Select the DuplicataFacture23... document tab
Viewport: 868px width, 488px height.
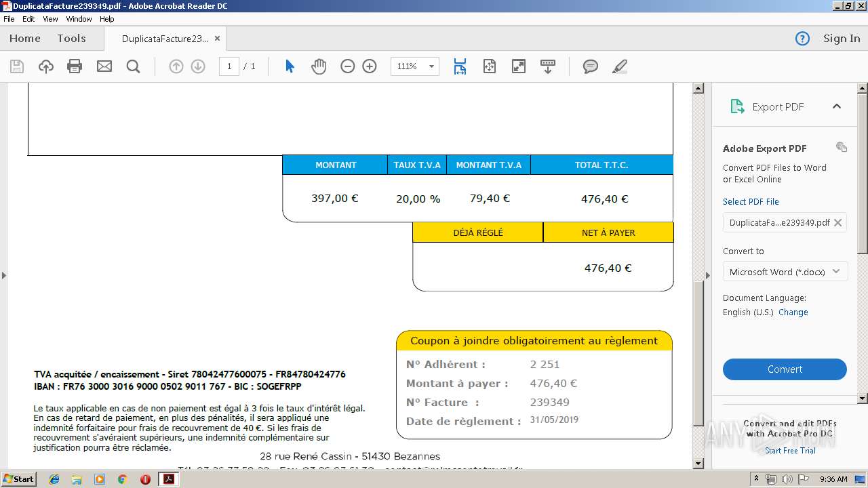pyautogui.click(x=165, y=39)
